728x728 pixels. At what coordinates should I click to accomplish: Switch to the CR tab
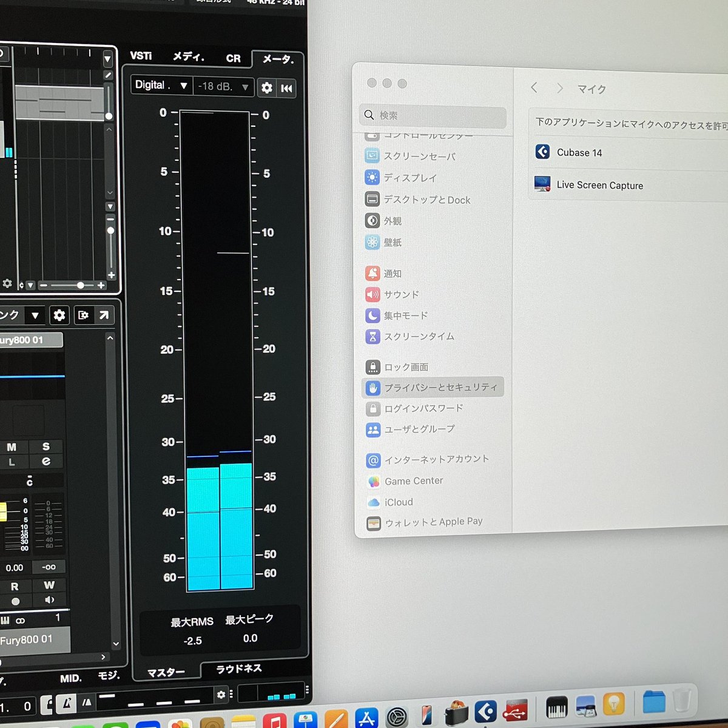point(233,58)
